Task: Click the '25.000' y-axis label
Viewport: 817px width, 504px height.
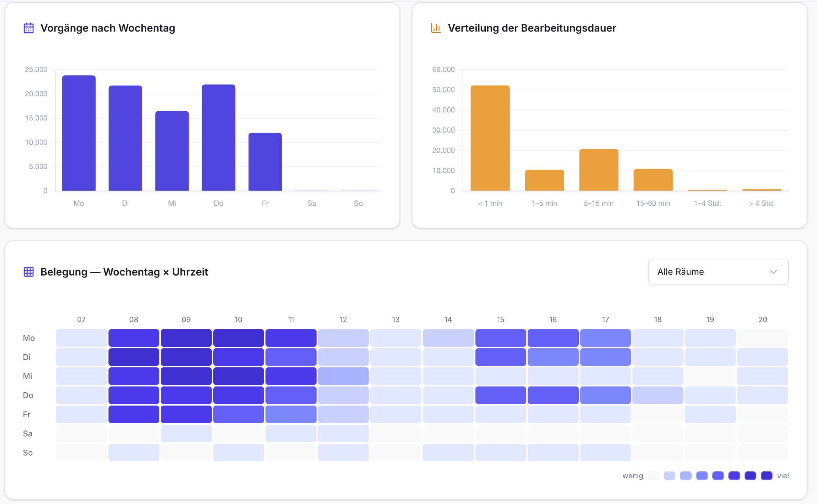Action: [36, 69]
